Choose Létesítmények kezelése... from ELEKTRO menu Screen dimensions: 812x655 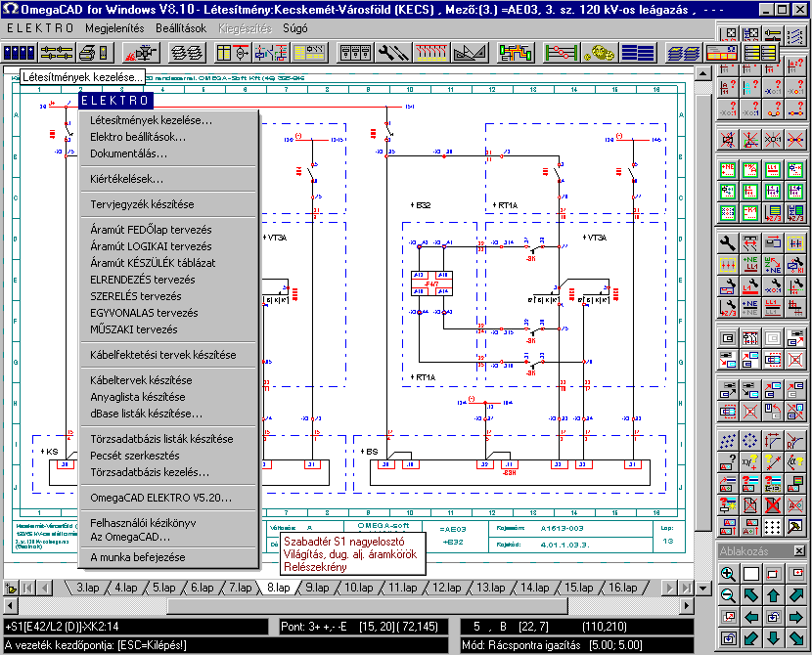tap(152, 120)
